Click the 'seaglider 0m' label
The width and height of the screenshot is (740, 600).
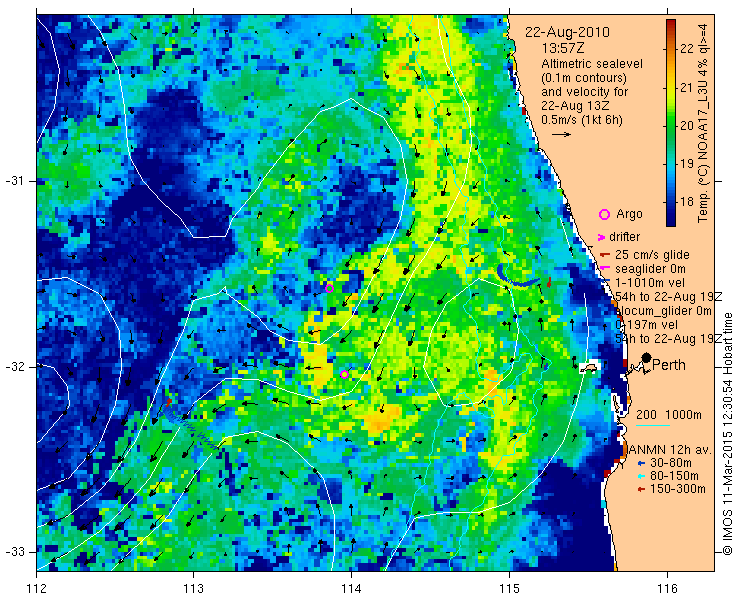650,269
